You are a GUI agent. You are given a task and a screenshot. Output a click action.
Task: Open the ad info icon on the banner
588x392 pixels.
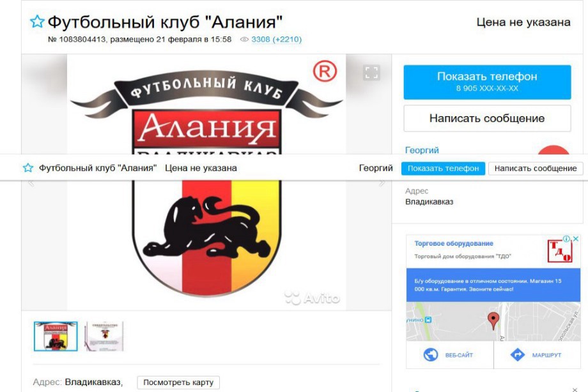point(566,239)
